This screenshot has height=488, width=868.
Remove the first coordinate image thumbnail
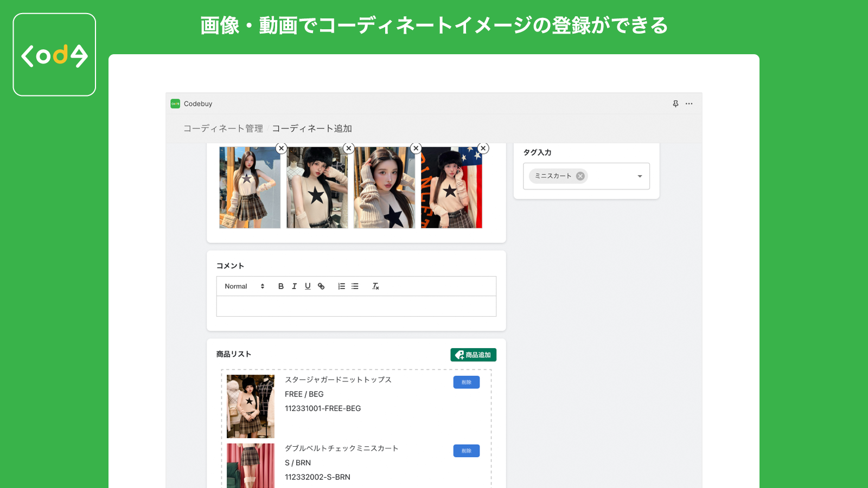(282, 148)
